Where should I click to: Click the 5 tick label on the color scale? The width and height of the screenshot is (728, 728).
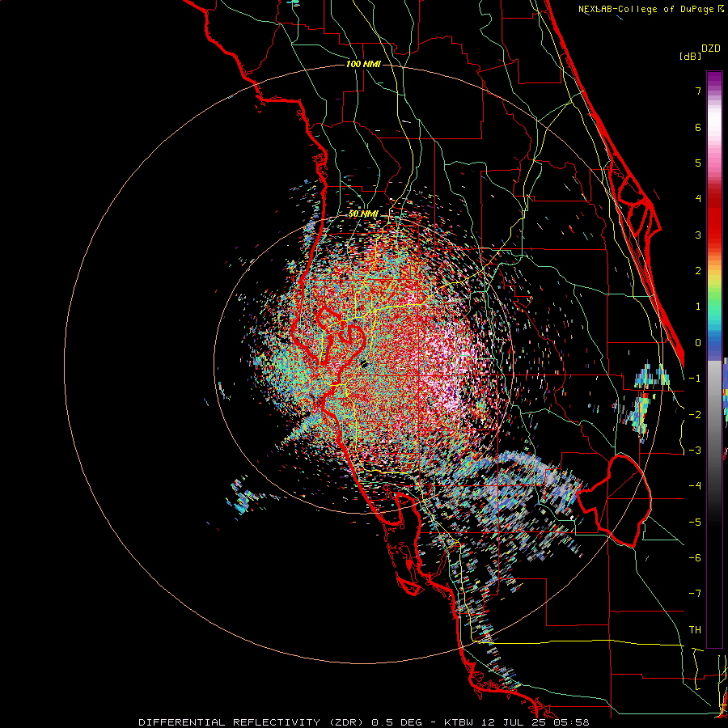pos(698,163)
